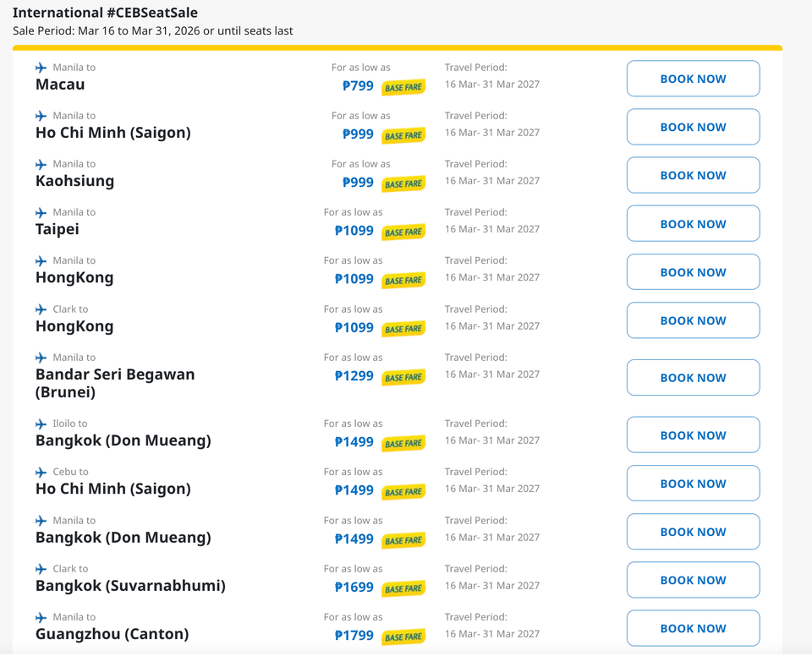Viewport: 812px width, 656px height.
Task: Click the Base Fare badge on Brunei row
Action: [403, 377]
